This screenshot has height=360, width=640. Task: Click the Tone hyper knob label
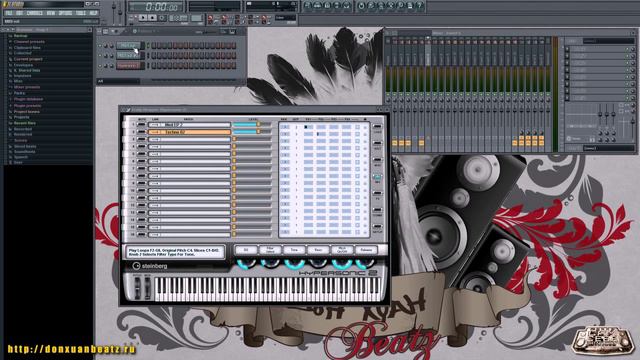click(x=294, y=250)
